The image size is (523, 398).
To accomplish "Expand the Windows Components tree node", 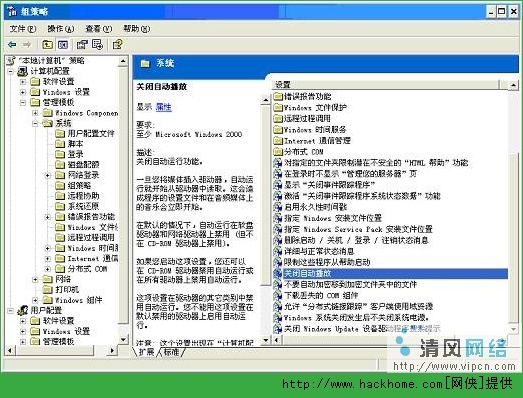I will coord(35,113).
